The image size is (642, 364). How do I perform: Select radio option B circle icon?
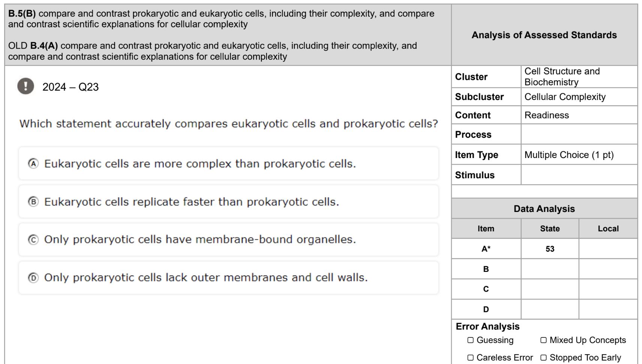[33, 202]
